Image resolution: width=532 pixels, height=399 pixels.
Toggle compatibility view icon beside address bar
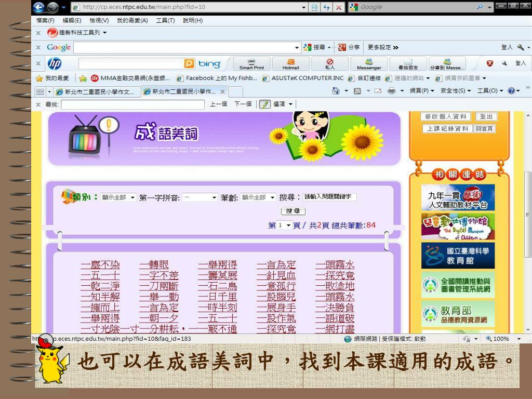(x=314, y=7)
